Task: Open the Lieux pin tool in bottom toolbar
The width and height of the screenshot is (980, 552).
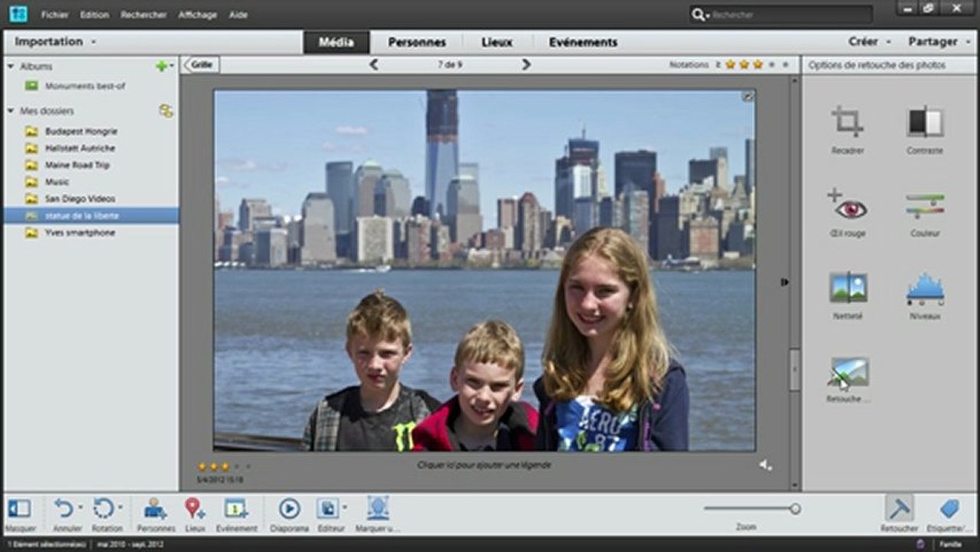Action: tap(194, 508)
